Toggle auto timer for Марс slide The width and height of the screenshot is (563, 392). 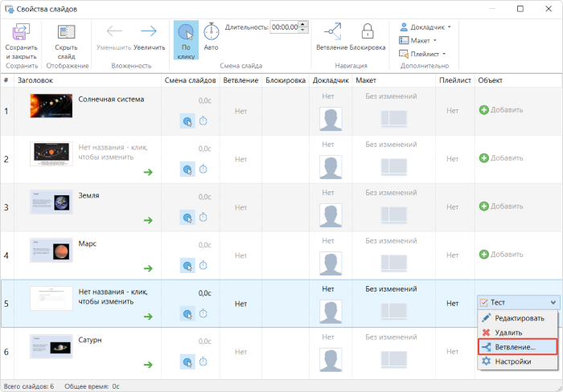[x=203, y=265]
